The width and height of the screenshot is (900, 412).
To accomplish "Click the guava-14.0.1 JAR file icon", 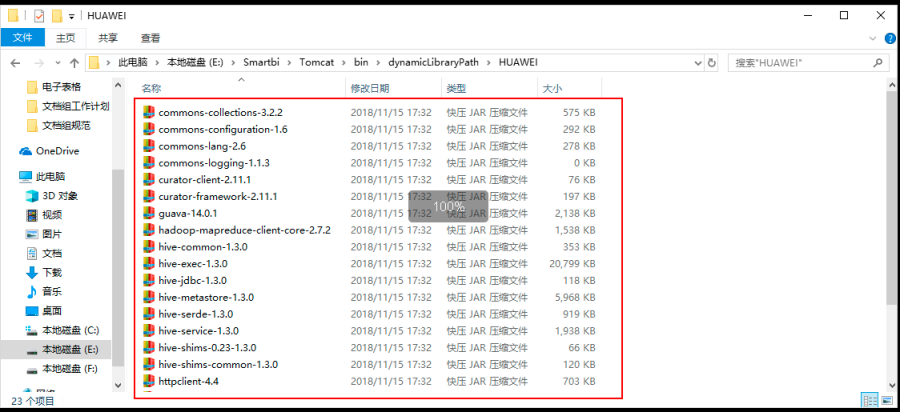I will [x=149, y=213].
